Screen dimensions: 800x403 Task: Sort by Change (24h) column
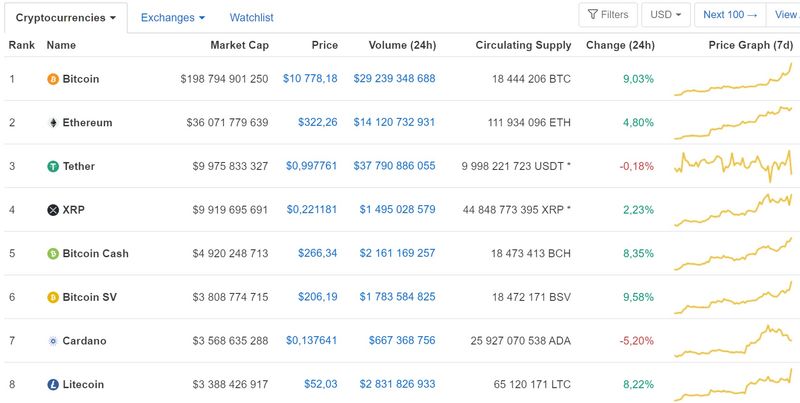pos(620,45)
